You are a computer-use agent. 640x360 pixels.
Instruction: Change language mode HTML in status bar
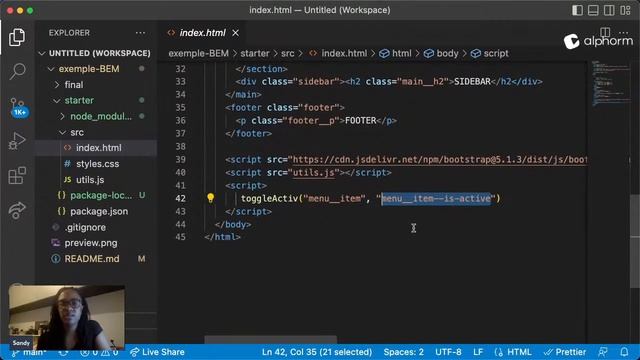coord(513,352)
